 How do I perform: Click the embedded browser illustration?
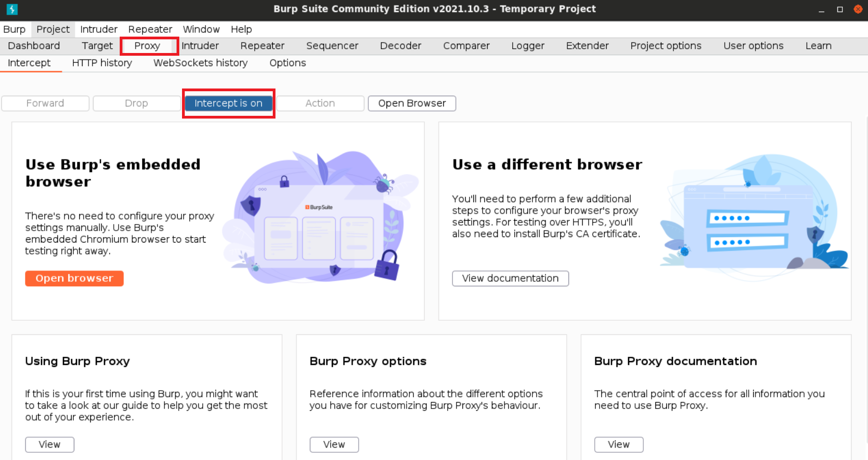coord(320,217)
